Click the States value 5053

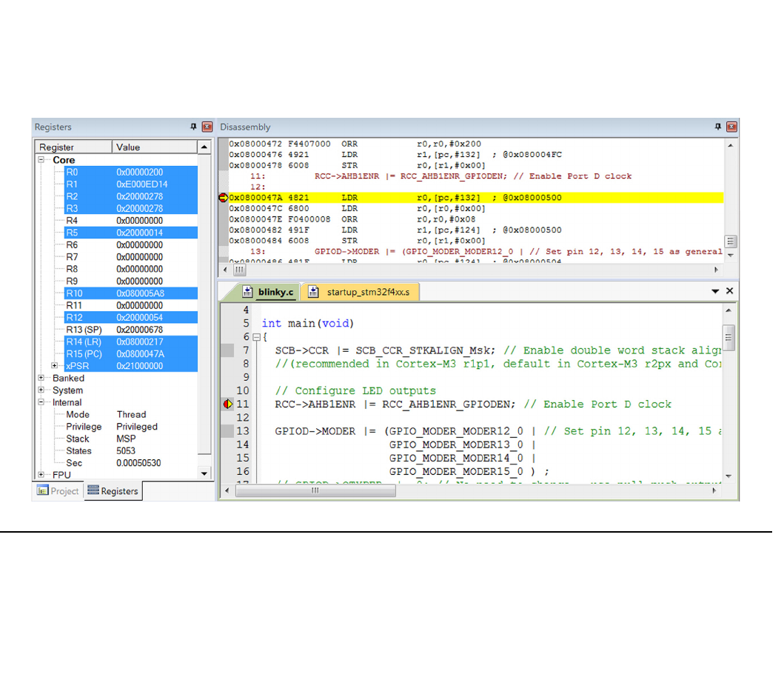click(126, 450)
